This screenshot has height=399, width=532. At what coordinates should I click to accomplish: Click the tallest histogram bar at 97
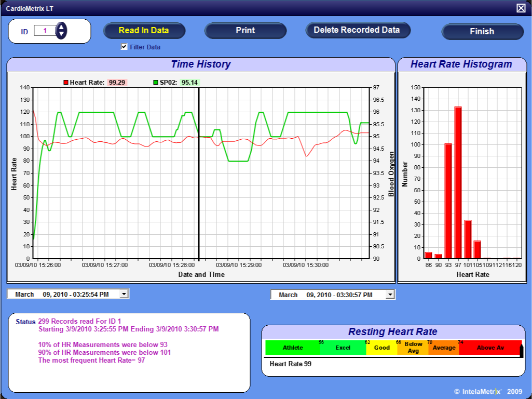pyautogui.click(x=458, y=183)
